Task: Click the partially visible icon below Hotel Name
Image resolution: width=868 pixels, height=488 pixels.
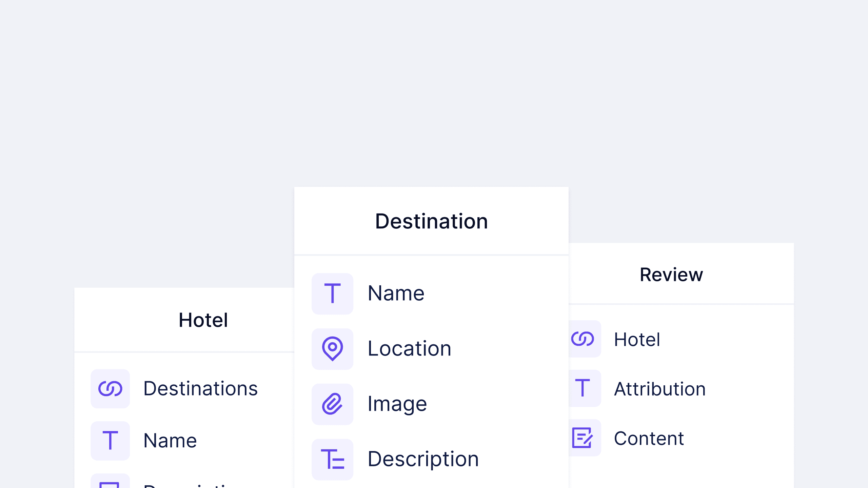Action: point(110,483)
